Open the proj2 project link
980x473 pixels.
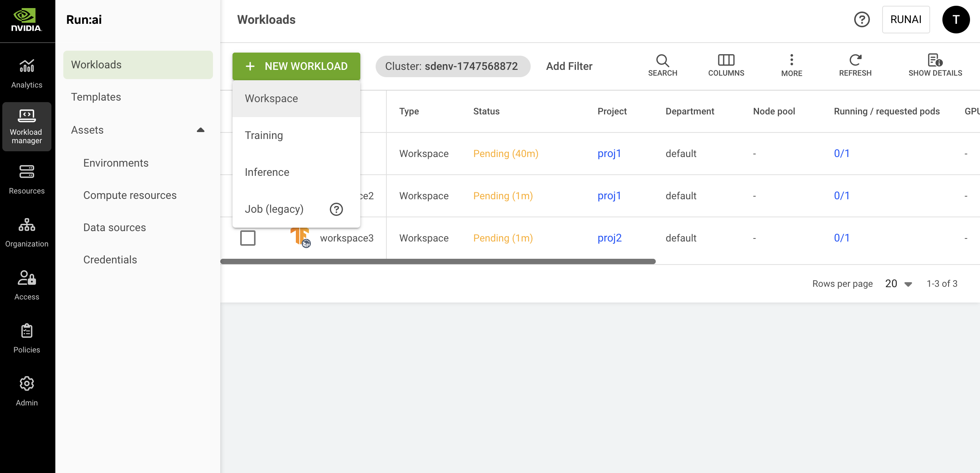point(609,238)
